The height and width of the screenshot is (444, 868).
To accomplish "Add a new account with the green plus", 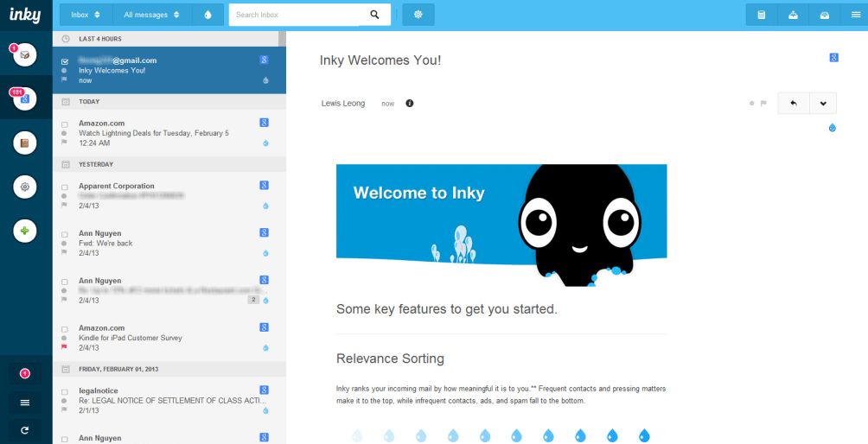I will 26,231.
